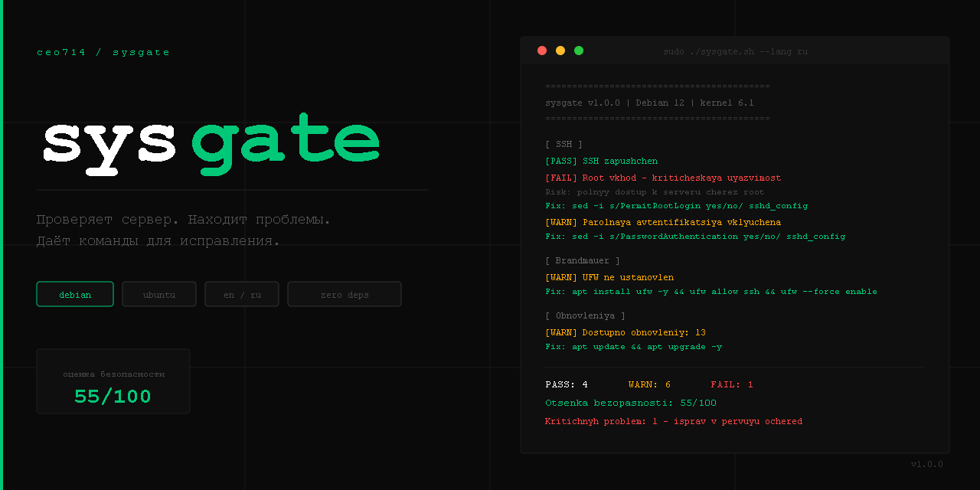Switch language with the en / ru badge
This screenshot has width=980, height=490.
242,293
